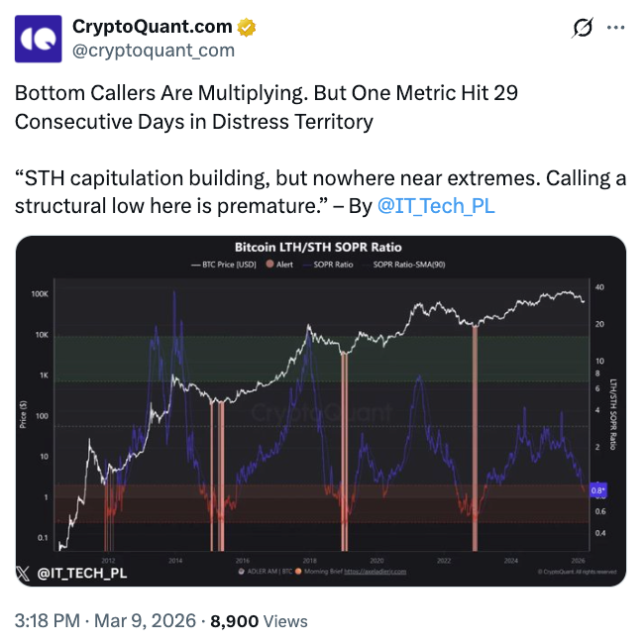Open the CryptoQuant.com profile name
The width and height of the screenshot is (644, 644).
pos(153,26)
